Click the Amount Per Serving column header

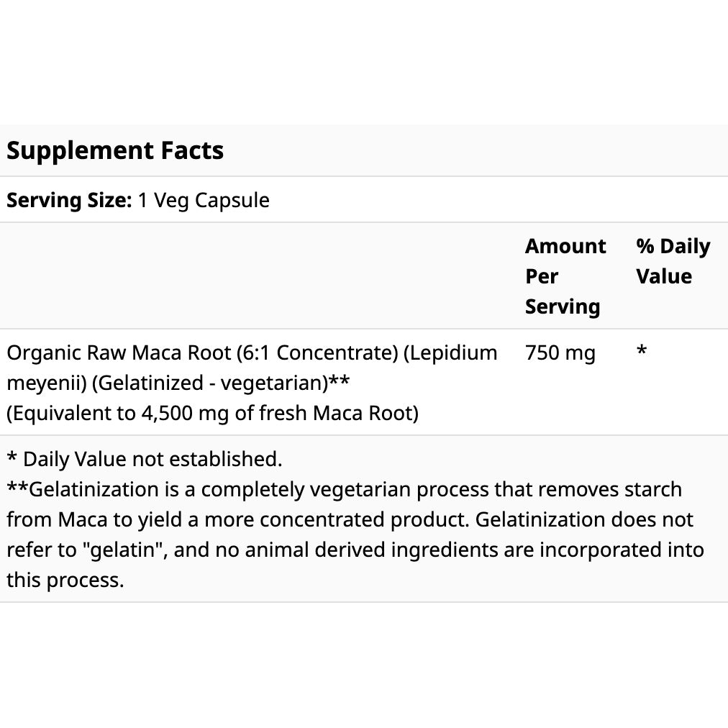point(565,276)
